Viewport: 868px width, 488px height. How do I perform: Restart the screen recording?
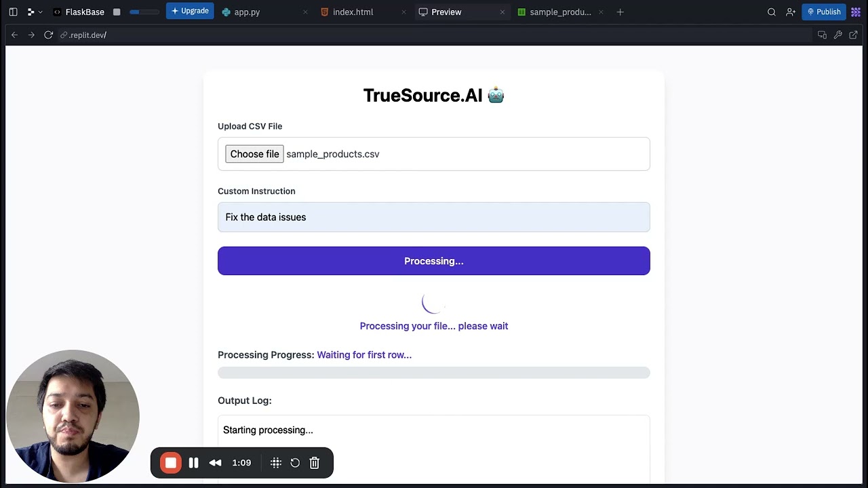pyautogui.click(x=295, y=463)
